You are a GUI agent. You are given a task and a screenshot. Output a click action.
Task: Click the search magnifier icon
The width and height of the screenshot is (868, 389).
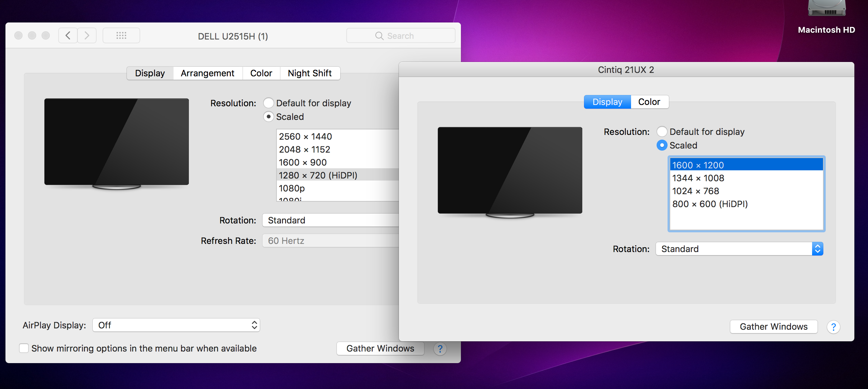pos(379,36)
